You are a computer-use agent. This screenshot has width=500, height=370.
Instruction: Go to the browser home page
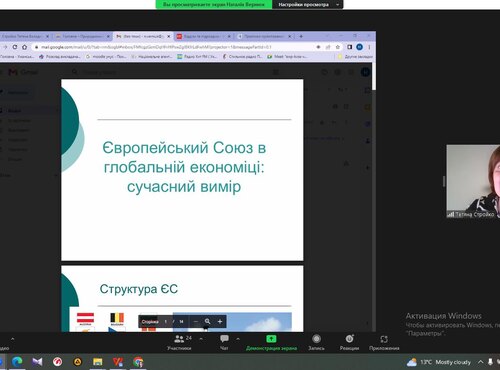[x=24, y=47]
